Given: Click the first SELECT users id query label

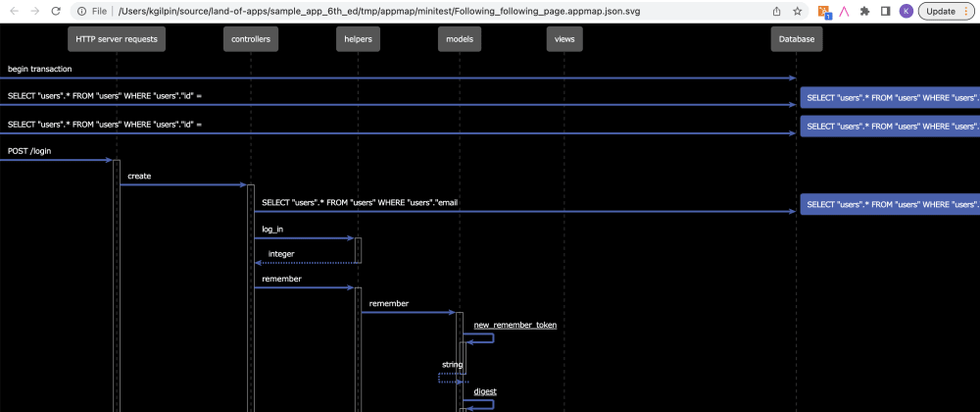Looking at the screenshot, I should (x=105, y=96).
